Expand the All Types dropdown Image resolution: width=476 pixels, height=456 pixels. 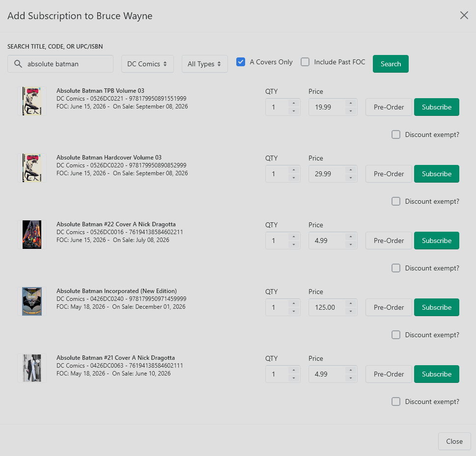[x=205, y=64]
